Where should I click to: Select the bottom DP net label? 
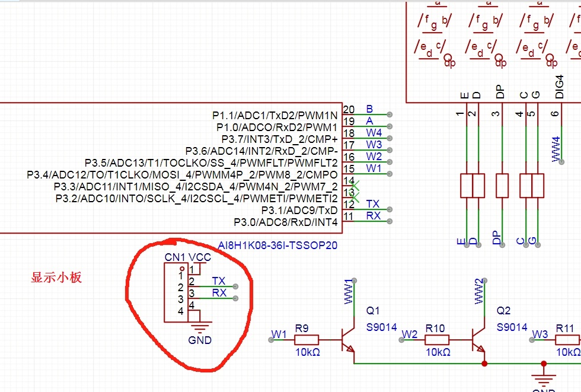point(497,237)
